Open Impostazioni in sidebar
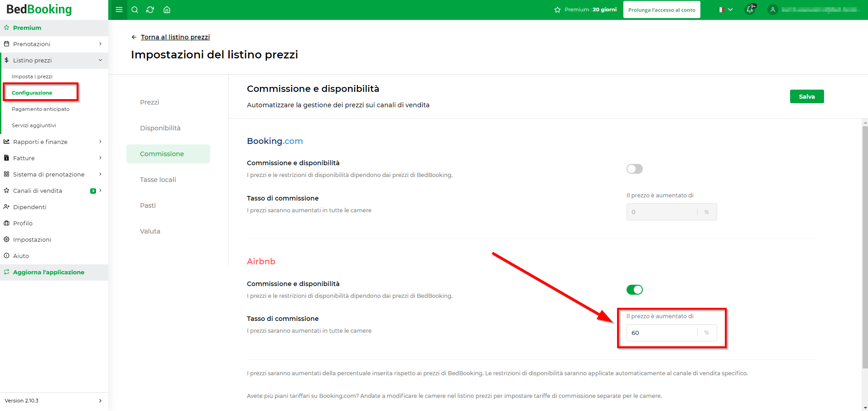Image resolution: width=868 pixels, height=411 pixels. point(32,239)
